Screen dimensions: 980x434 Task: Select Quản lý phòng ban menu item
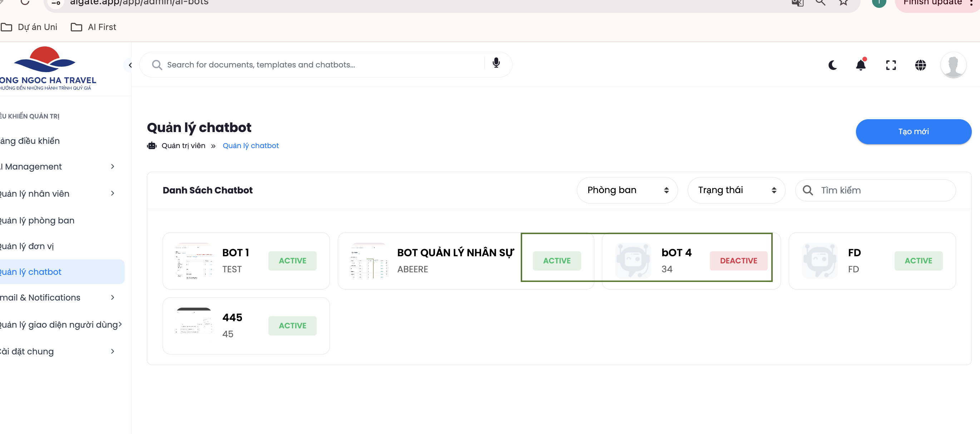[x=37, y=221]
